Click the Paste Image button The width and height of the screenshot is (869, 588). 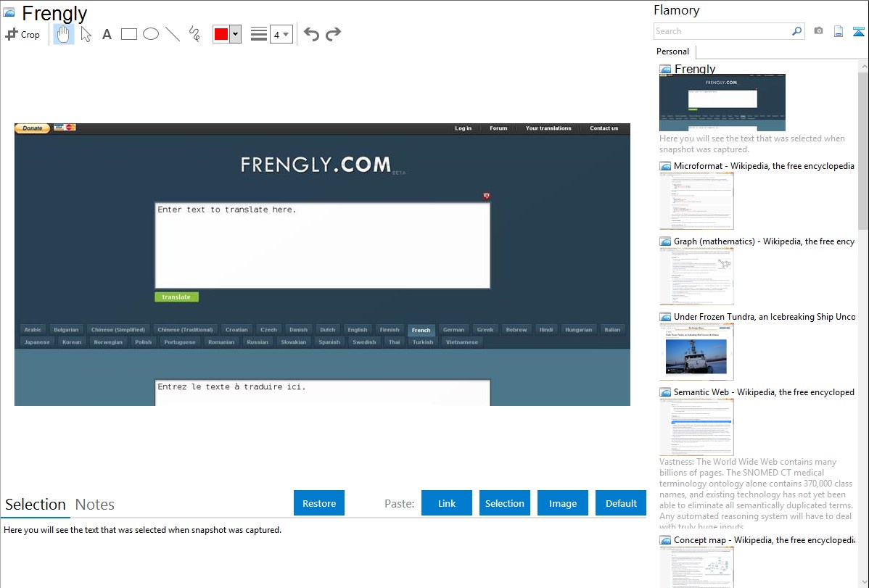[562, 503]
